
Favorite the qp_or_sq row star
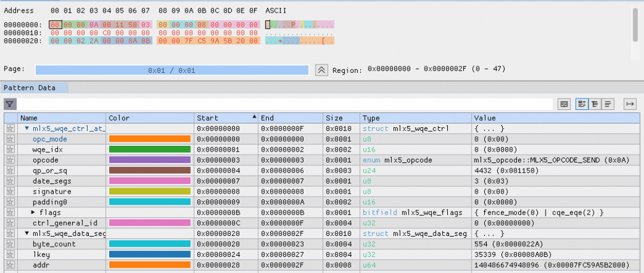point(10,170)
